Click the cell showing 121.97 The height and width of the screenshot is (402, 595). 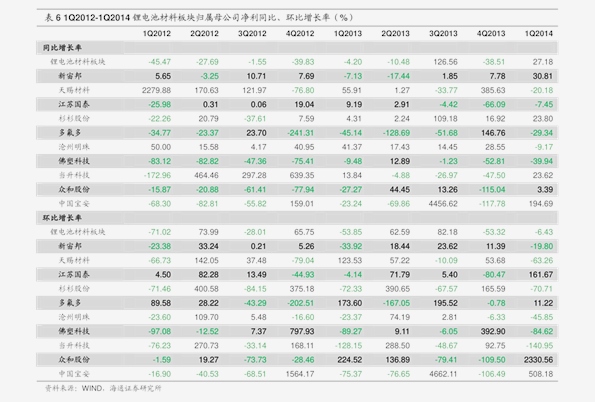point(254,90)
